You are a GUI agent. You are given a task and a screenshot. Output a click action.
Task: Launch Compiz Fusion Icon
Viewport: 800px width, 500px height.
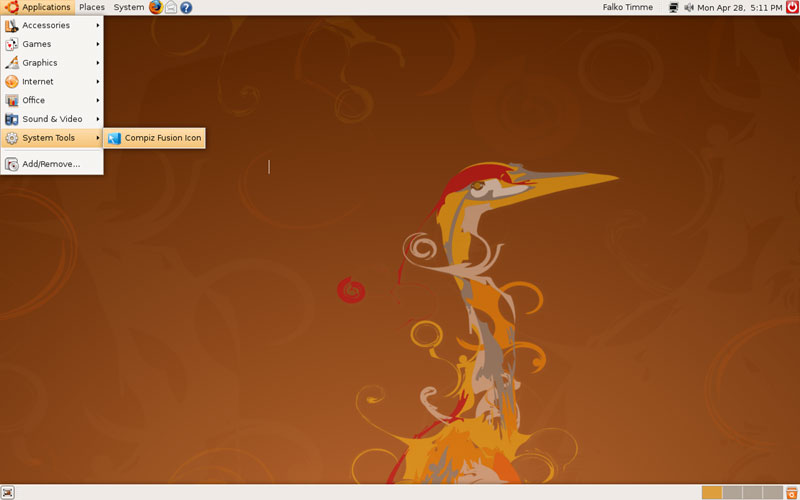click(x=155, y=138)
